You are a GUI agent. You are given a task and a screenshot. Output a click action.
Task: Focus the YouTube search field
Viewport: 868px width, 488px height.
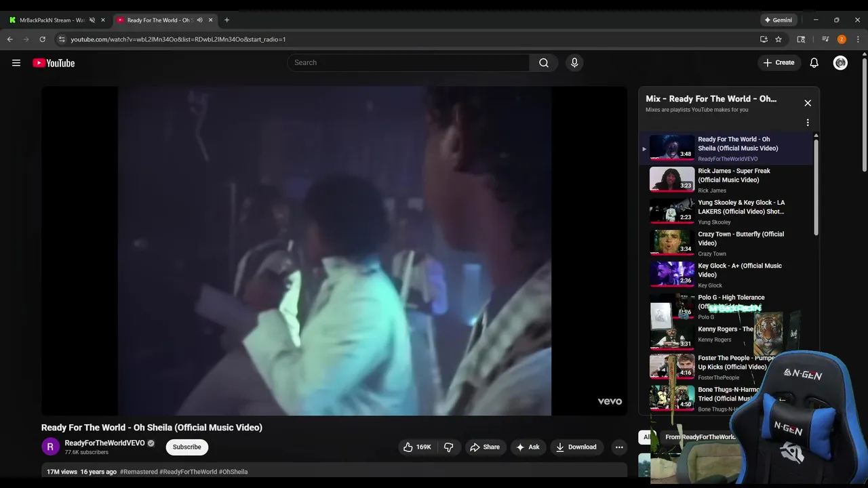click(409, 63)
